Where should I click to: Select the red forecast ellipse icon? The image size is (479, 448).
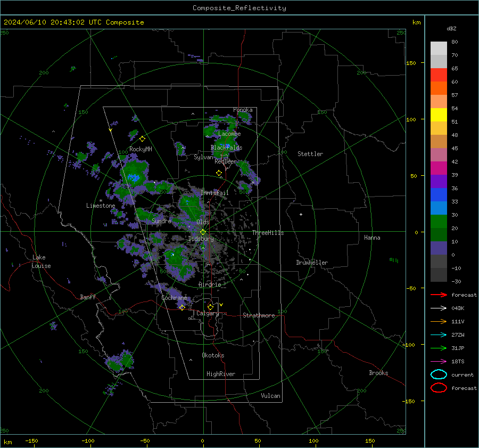coord(439,388)
